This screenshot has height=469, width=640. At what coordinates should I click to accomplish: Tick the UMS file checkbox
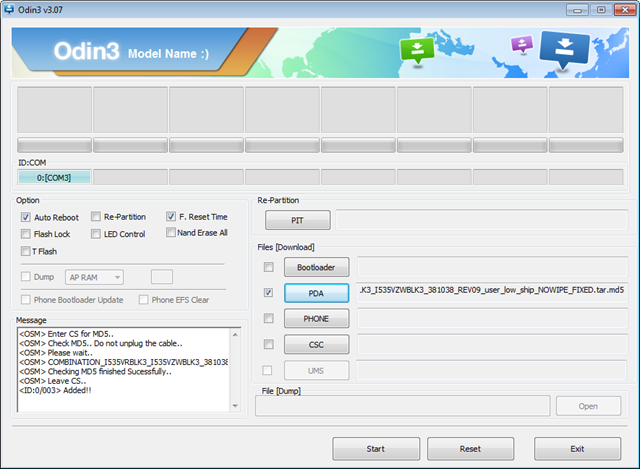point(267,370)
